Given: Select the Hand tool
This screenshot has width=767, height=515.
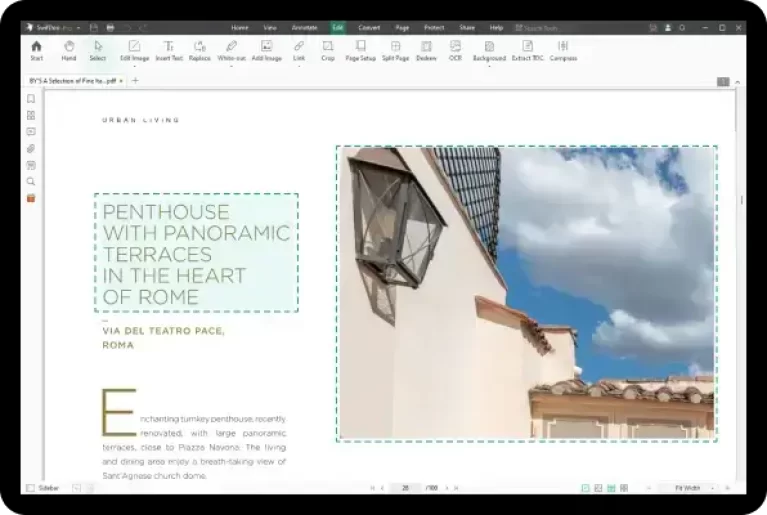Looking at the screenshot, I should pos(68,50).
